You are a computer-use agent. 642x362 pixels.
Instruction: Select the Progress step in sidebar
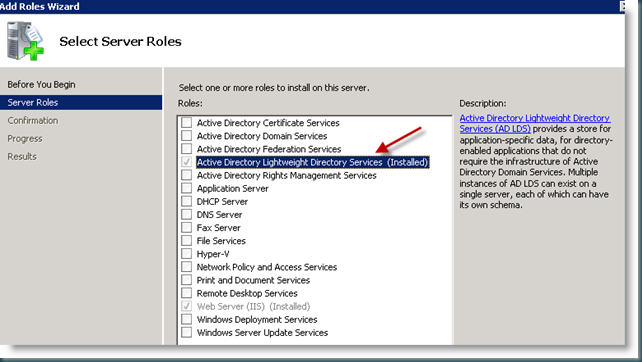(25, 138)
